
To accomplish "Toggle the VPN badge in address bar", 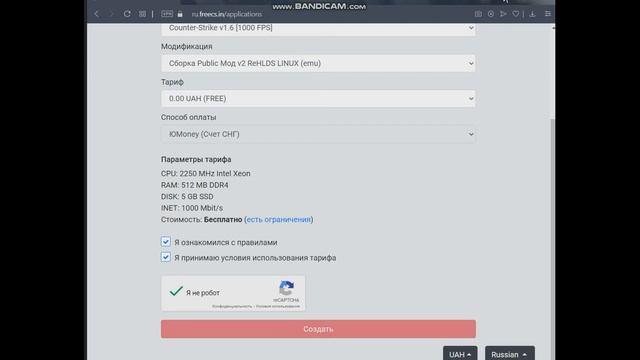I will [167, 14].
